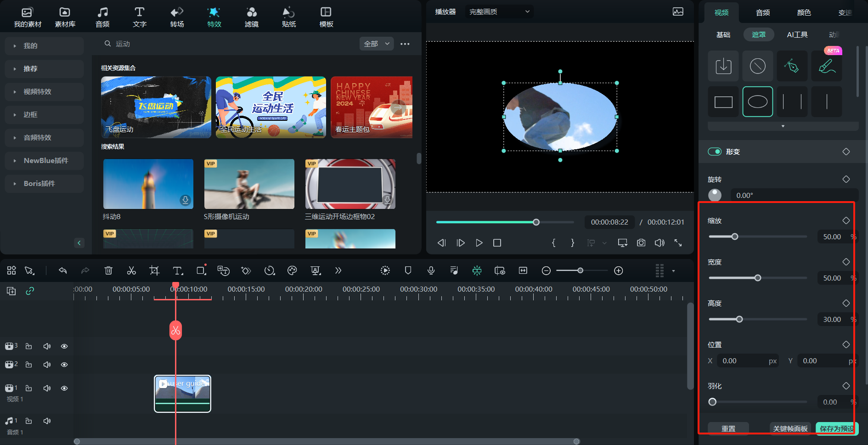Open the 转场 transitions tab
868x445 pixels.
pyautogui.click(x=177, y=17)
